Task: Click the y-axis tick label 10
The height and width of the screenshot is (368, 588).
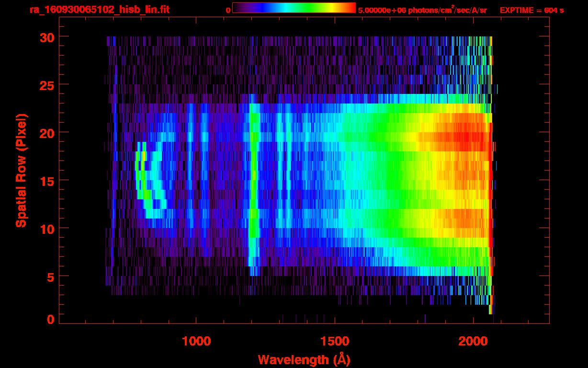Action: click(x=46, y=229)
